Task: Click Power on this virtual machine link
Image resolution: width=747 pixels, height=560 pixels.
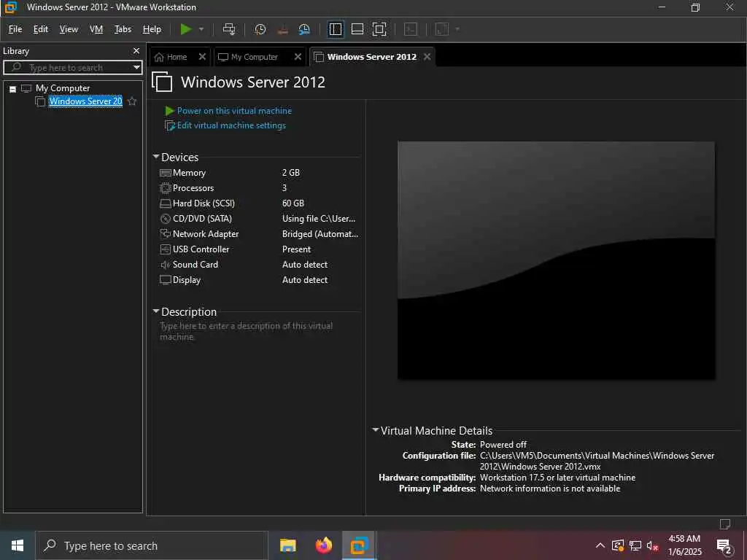Action: pyautogui.click(x=234, y=111)
